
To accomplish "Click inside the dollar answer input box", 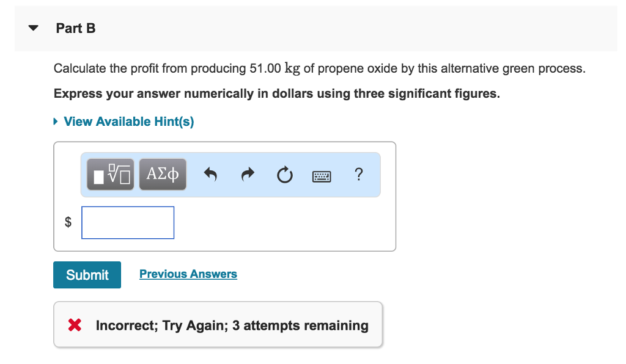I will pos(127,222).
